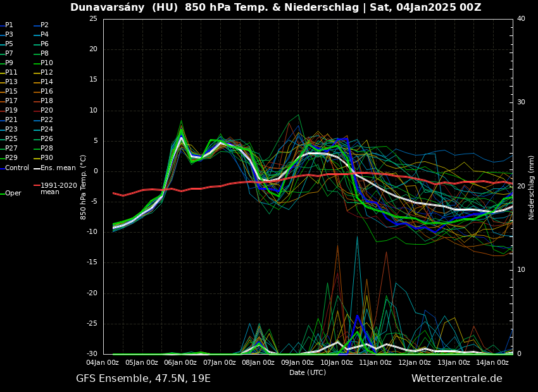Click the Wetterzentrale.de text in footer
Viewport: 538px width, 392px height.
[456, 379]
